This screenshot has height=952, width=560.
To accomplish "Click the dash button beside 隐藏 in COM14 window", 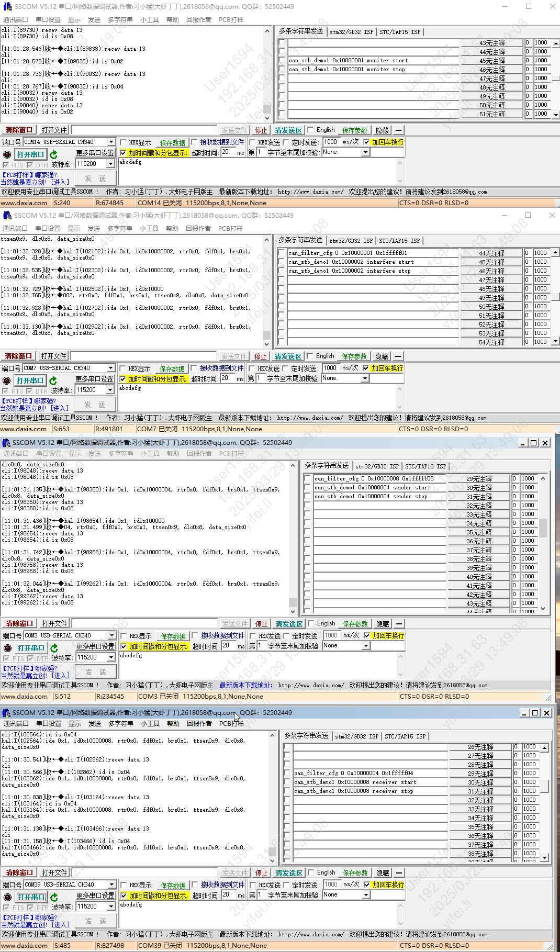I will click(x=399, y=130).
